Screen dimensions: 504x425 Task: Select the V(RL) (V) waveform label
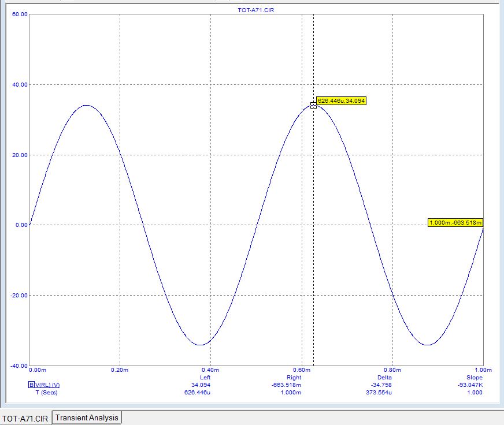47,385
